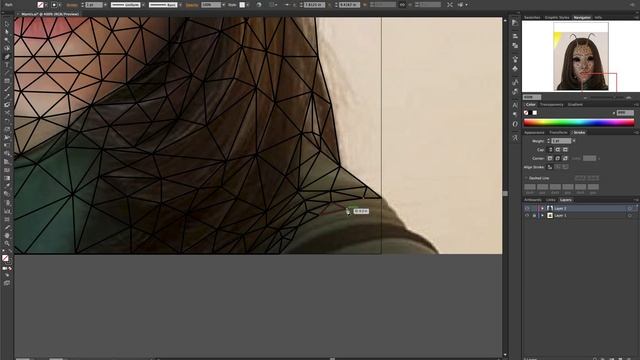This screenshot has width=640, height=360.
Task: Select the Direct Selection tool
Action: [7, 32]
